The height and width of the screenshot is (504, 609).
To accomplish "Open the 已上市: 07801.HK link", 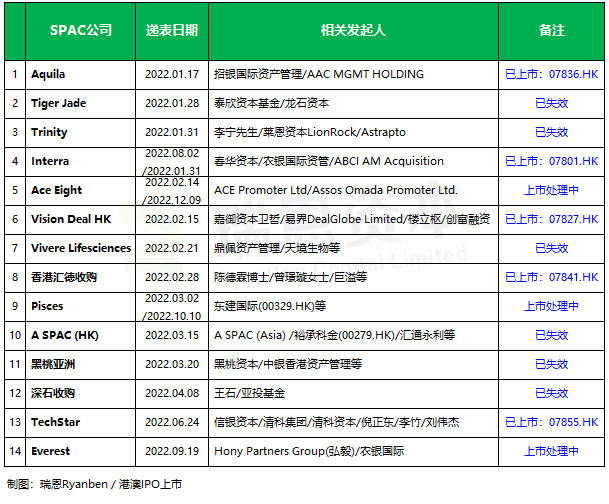I will 552,161.
